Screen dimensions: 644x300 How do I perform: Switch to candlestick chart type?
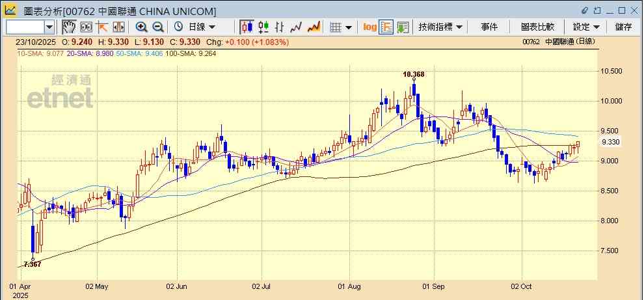[x=247, y=27]
